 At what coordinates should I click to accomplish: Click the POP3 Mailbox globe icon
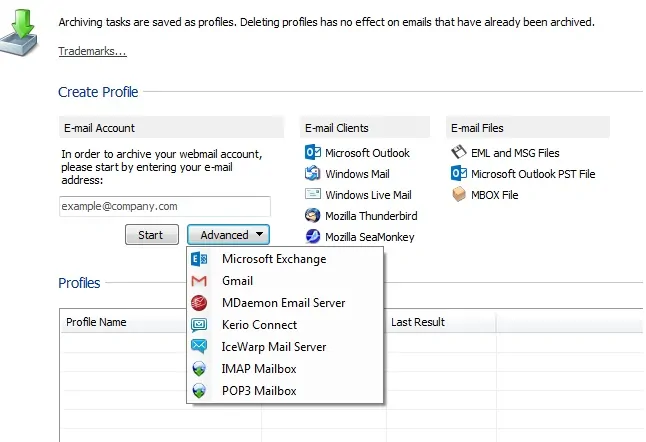click(199, 391)
